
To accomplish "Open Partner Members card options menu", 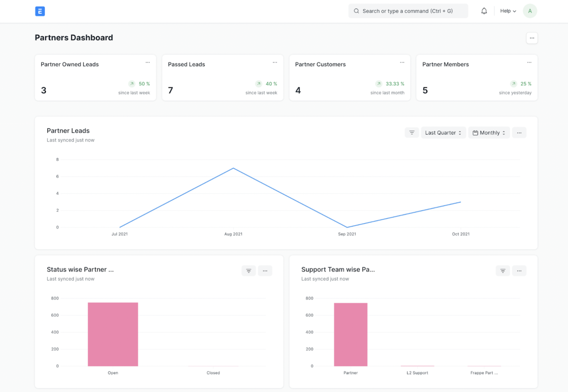I will point(529,62).
